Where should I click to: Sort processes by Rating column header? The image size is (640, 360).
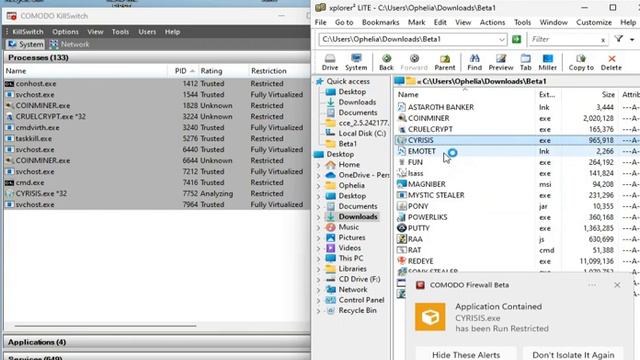pos(223,71)
